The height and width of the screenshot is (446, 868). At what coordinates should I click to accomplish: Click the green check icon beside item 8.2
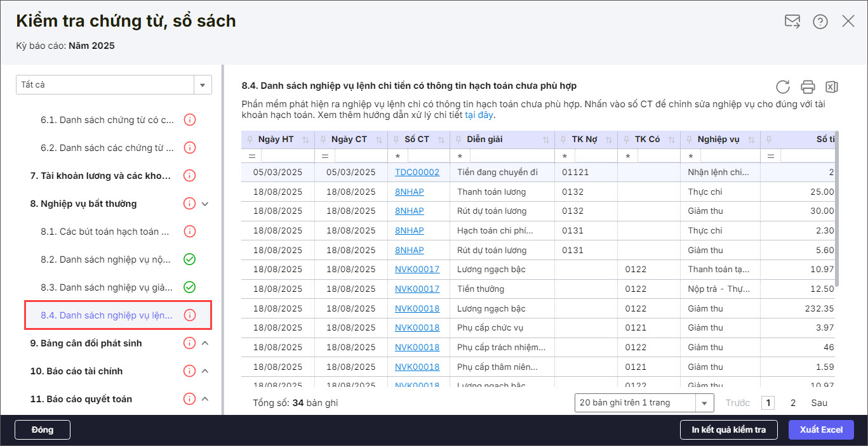coord(189,259)
